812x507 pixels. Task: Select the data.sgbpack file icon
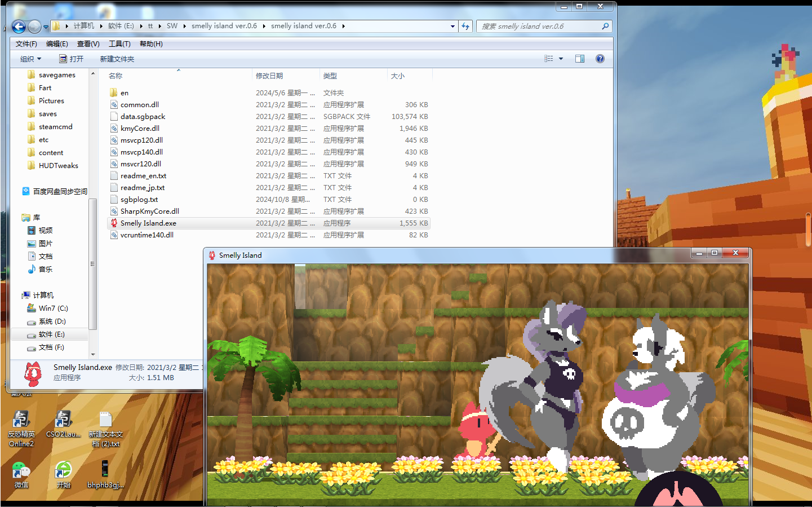pos(114,116)
